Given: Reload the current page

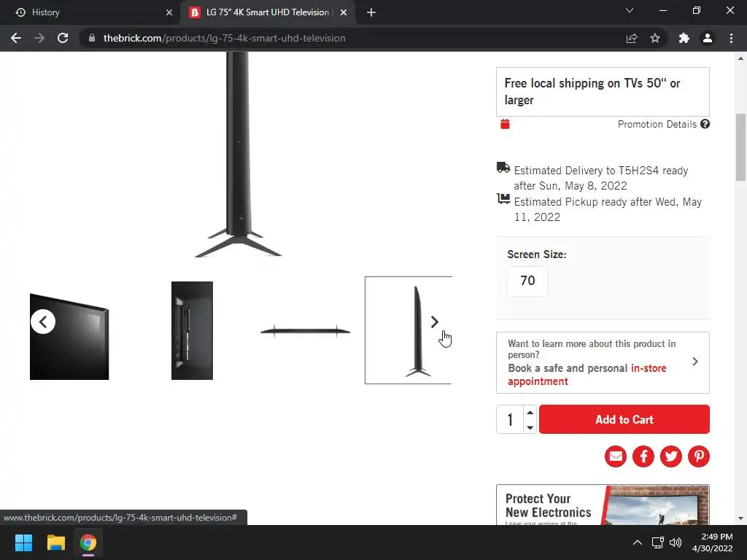Looking at the screenshot, I should [63, 38].
